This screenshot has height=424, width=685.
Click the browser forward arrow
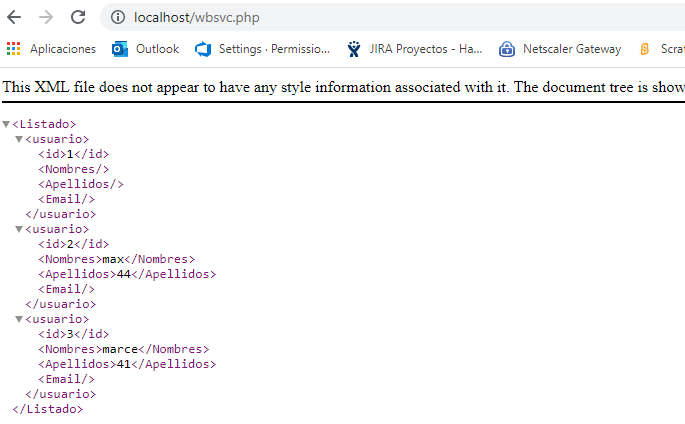pos(45,18)
